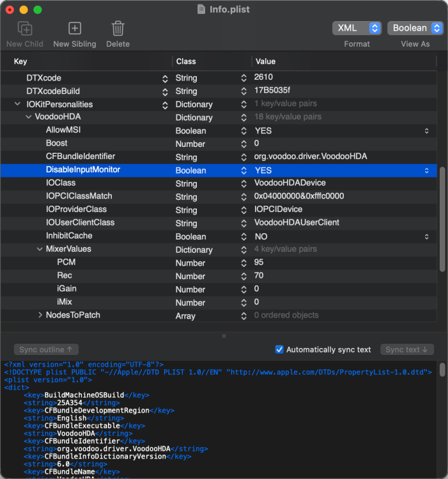Click value org.voodoo.driver.VoodooHDA in outline
The image size is (448, 479).
click(311, 156)
